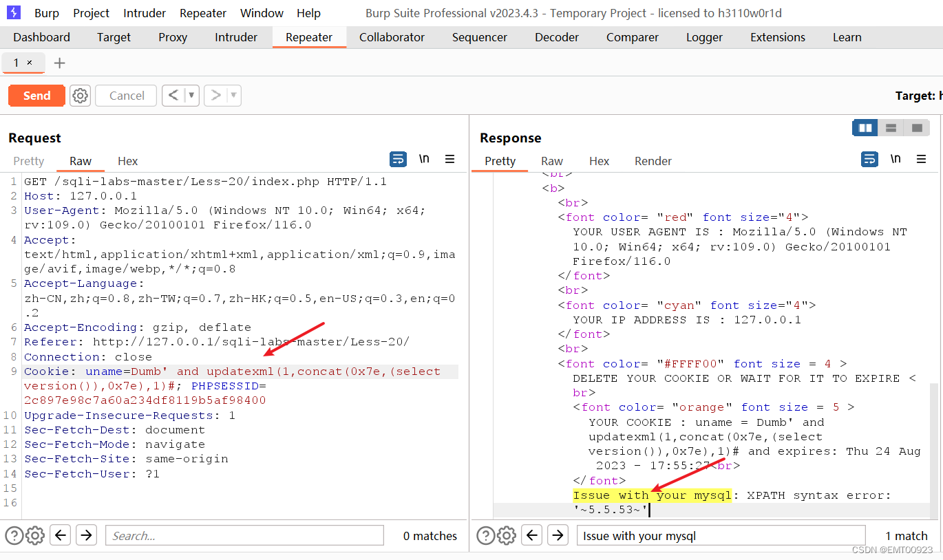Go to previous match in Response search
This screenshot has width=943, height=560.
(x=532, y=535)
